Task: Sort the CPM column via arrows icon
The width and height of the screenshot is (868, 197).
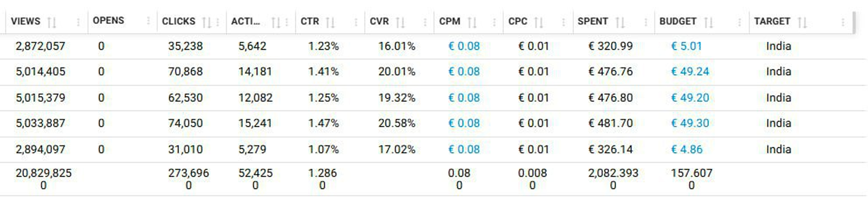Action: 472,23
